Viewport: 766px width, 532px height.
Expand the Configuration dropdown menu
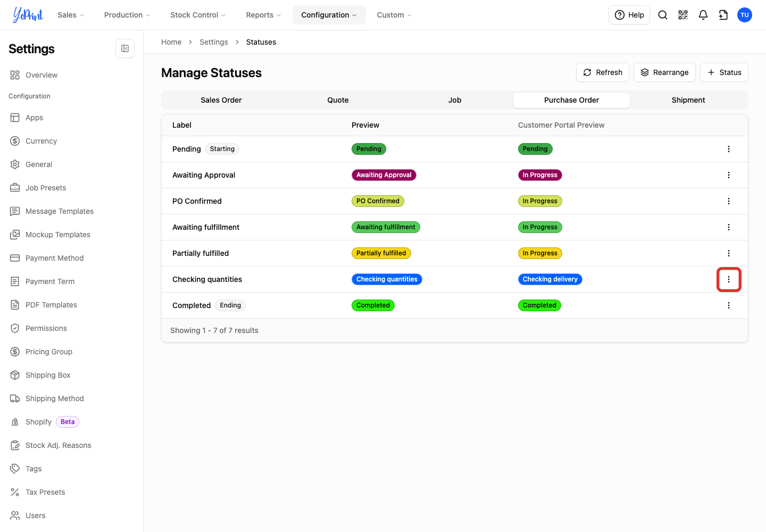(329, 15)
